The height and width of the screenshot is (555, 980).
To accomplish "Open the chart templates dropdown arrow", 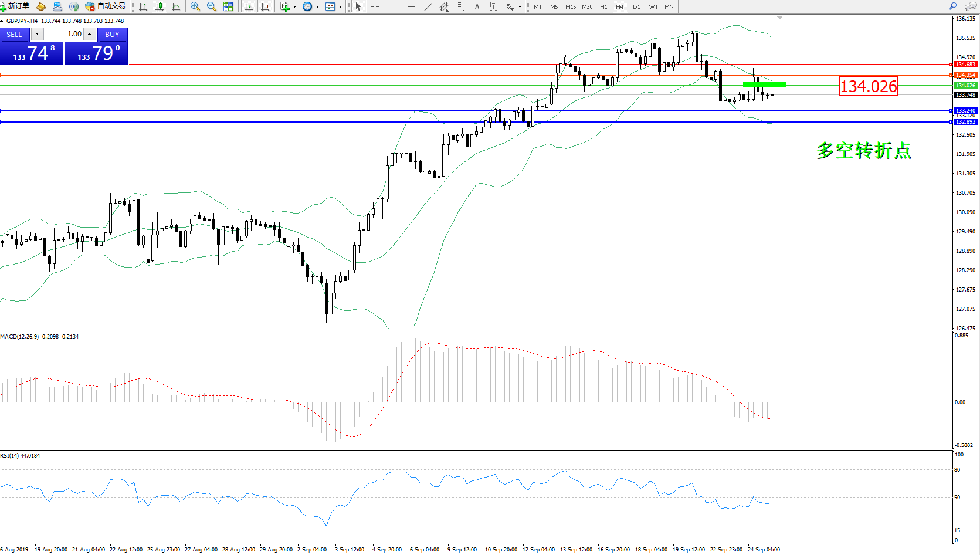I will click(x=340, y=7).
